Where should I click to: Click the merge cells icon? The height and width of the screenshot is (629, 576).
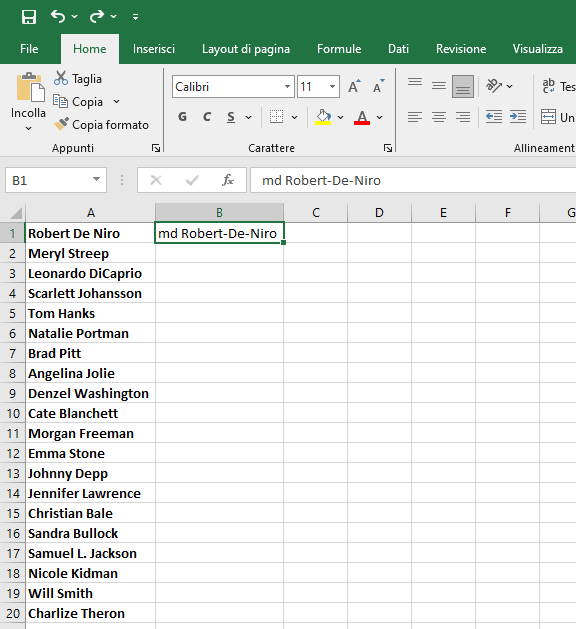tap(548, 117)
